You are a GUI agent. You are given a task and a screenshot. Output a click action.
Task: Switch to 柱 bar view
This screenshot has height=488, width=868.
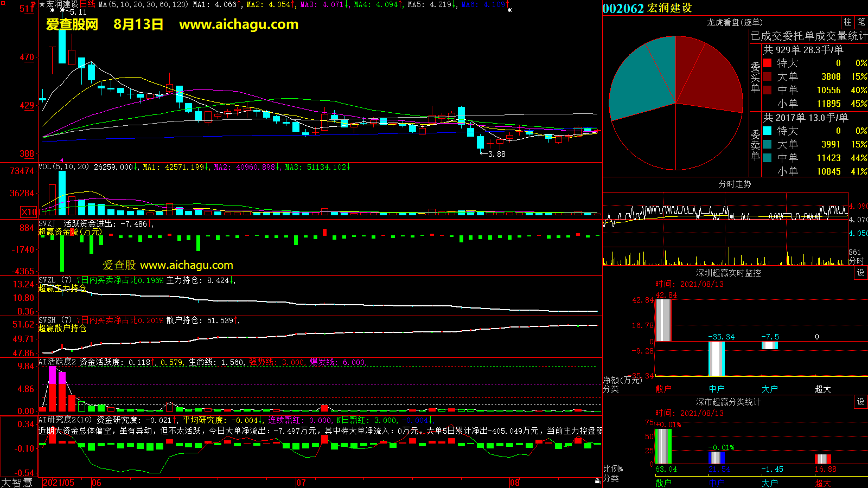pyautogui.click(x=847, y=22)
